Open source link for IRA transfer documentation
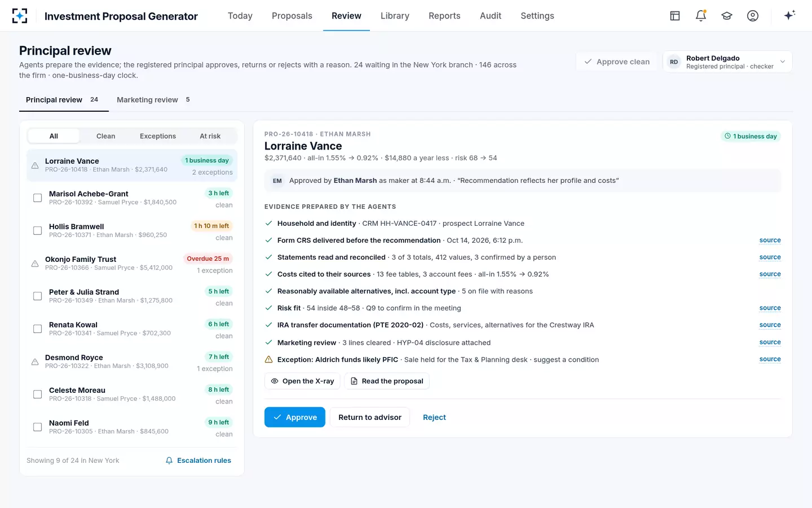The height and width of the screenshot is (508, 812). coord(770,325)
